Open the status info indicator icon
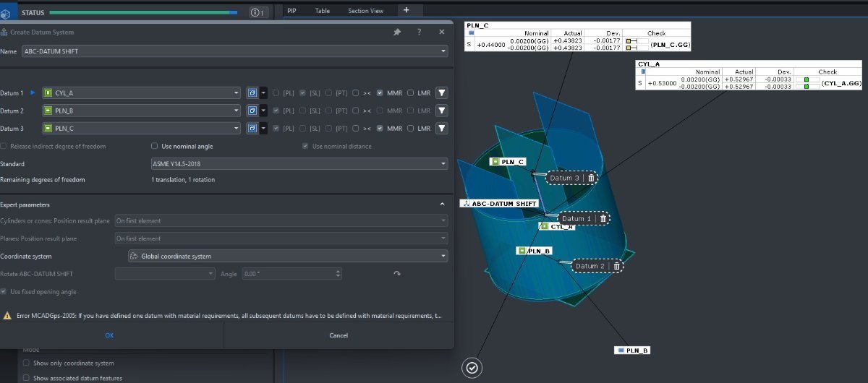The height and width of the screenshot is (383, 868). 258,12
